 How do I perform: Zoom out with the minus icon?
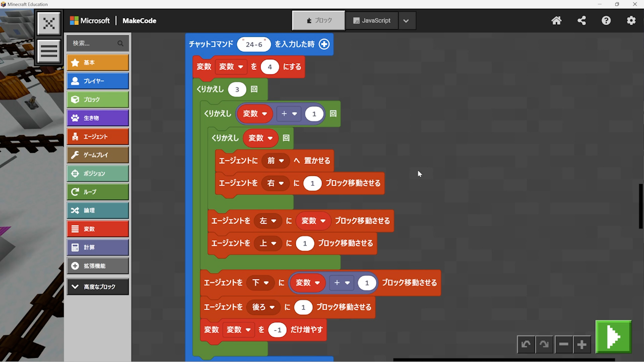click(x=563, y=344)
